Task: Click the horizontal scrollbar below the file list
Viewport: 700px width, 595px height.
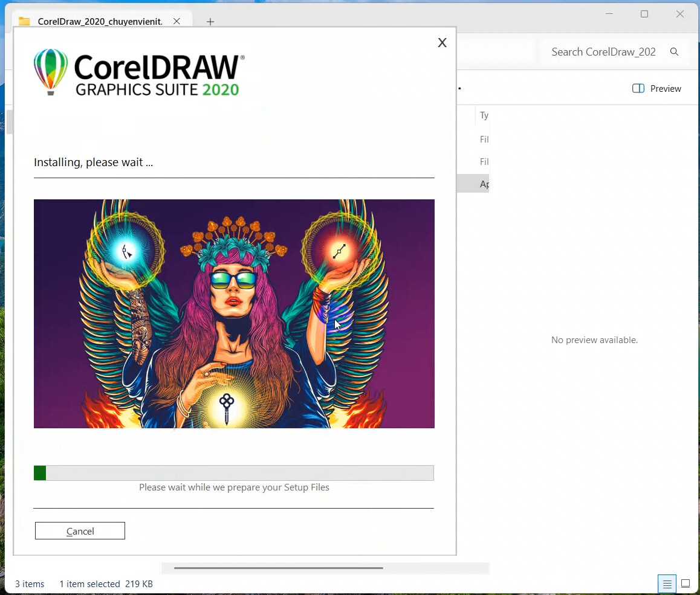Action: (x=278, y=568)
